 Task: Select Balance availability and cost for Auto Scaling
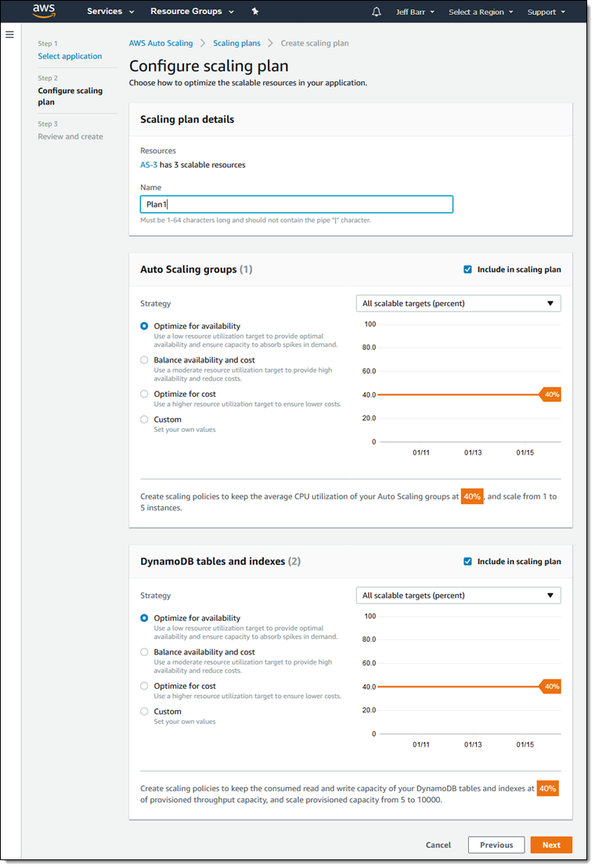pyautogui.click(x=144, y=360)
